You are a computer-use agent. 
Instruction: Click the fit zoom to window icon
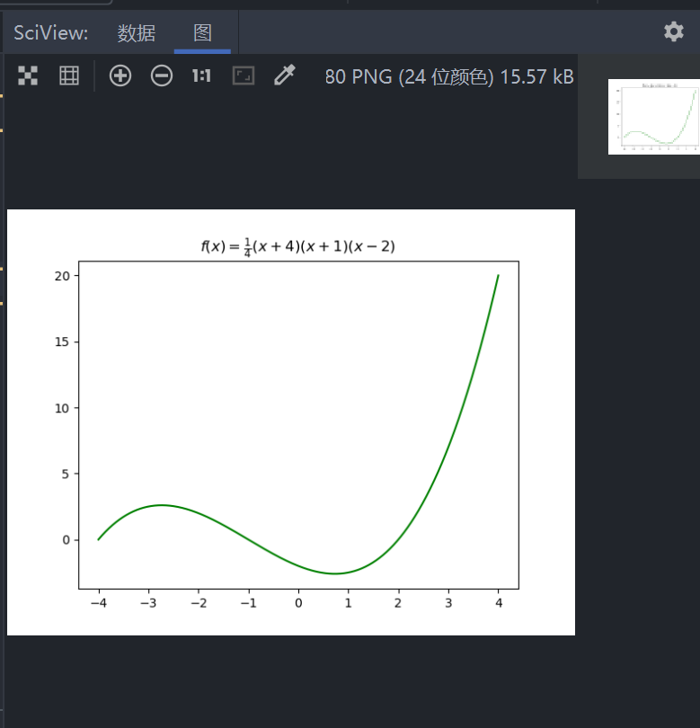click(x=244, y=75)
